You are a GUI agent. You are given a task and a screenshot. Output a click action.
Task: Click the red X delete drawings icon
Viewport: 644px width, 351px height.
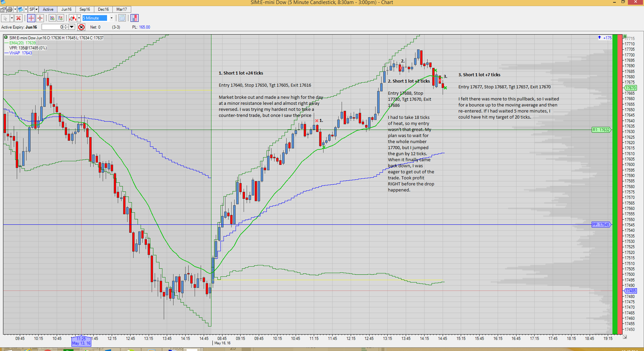(x=19, y=18)
